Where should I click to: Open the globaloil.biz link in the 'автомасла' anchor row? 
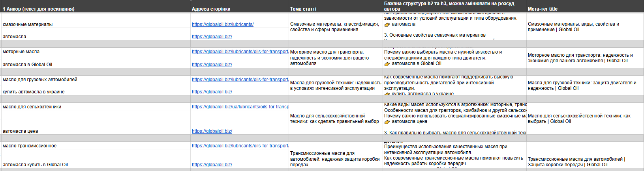[x=212, y=37]
